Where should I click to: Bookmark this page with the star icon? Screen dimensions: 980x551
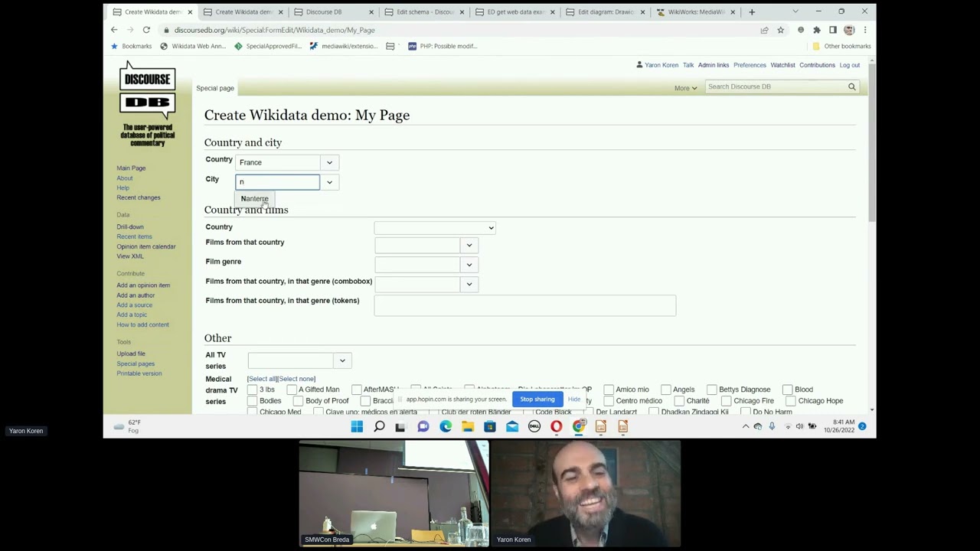(x=780, y=30)
